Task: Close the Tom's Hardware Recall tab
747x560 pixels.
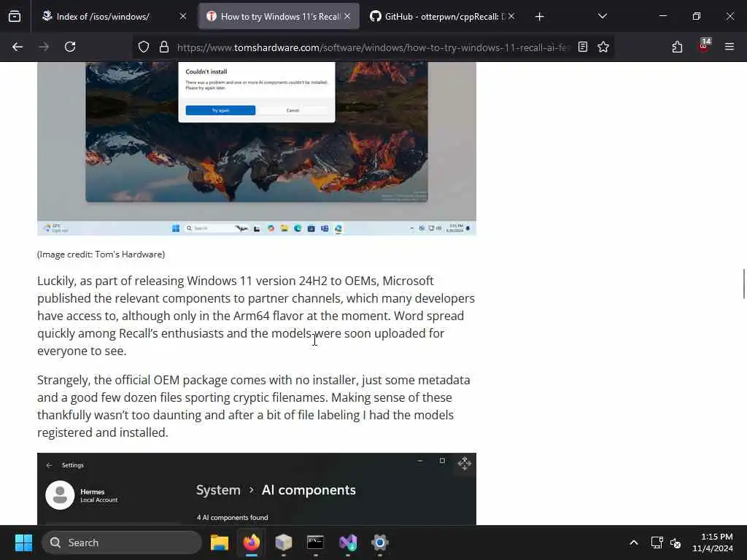Action: tap(347, 17)
